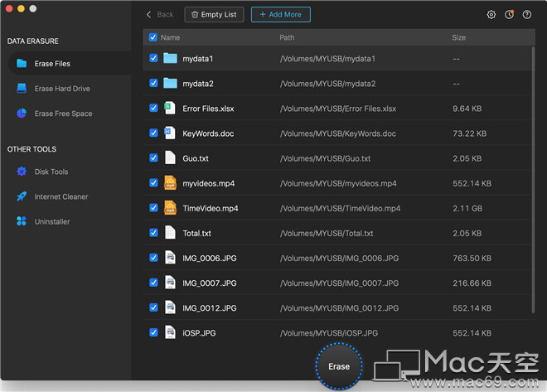Image resolution: width=547 pixels, height=392 pixels.
Task: Select path /Volumes/MYUSB/KeyWords.doc
Action: tap(338, 133)
